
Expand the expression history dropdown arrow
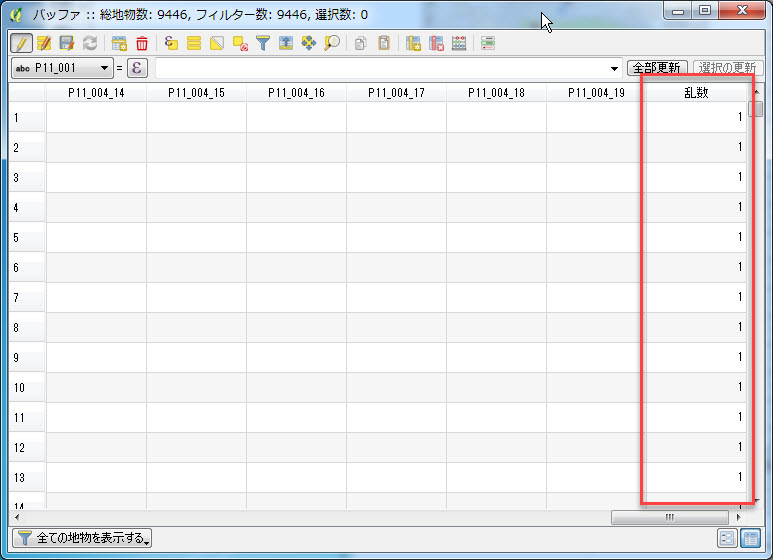[x=614, y=69]
